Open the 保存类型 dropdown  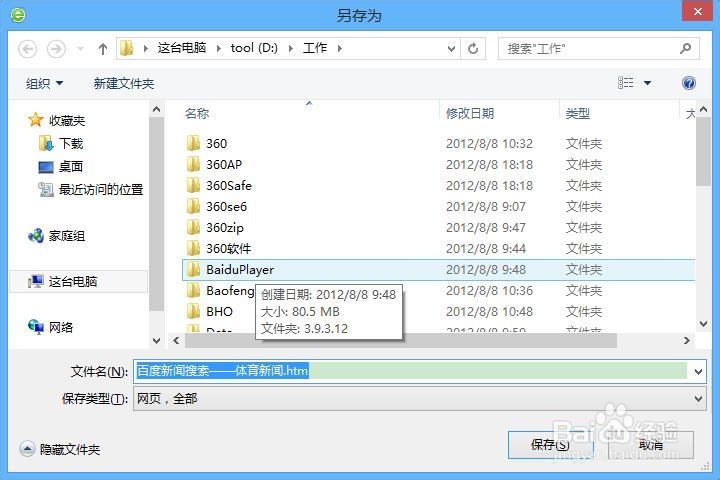click(x=420, y=398)
